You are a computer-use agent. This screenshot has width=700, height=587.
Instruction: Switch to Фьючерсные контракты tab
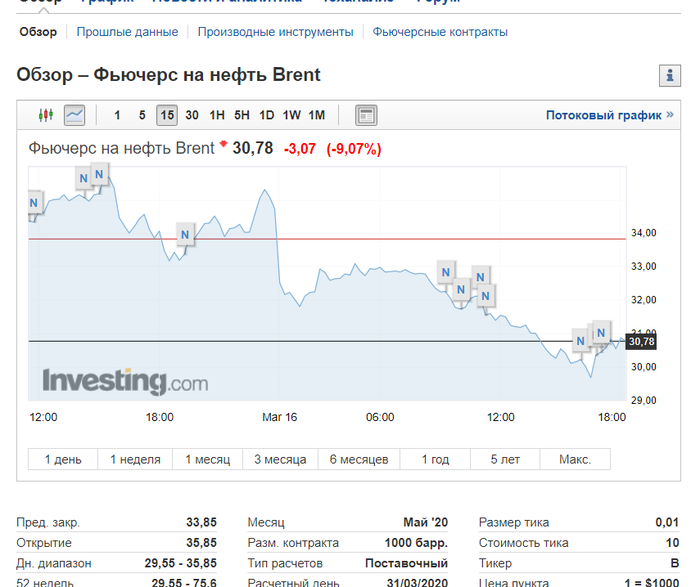coord(440,32)
